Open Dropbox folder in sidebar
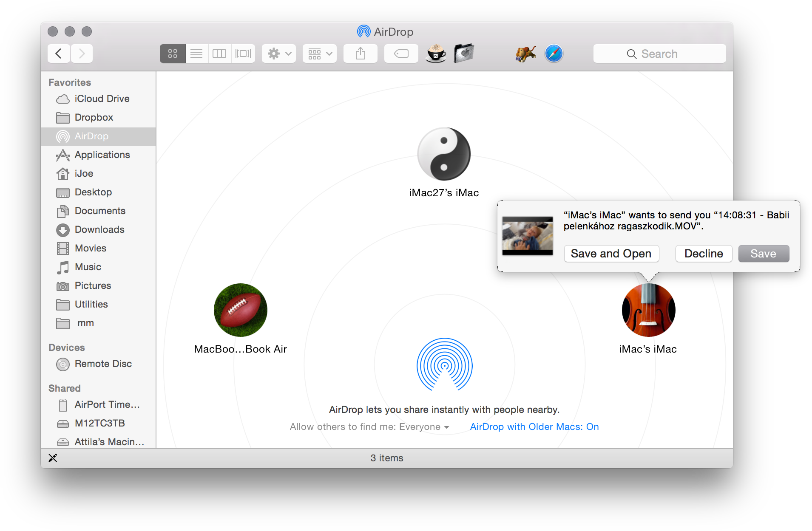Image resolution: width=812 pixels, height=531 pixels. click(98, 117)
